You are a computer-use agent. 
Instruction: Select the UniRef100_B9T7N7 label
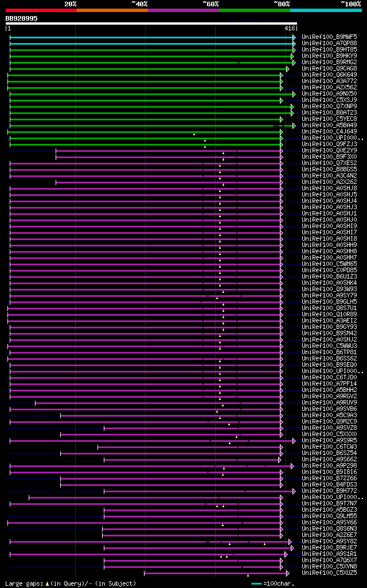[x=330, y=503]
